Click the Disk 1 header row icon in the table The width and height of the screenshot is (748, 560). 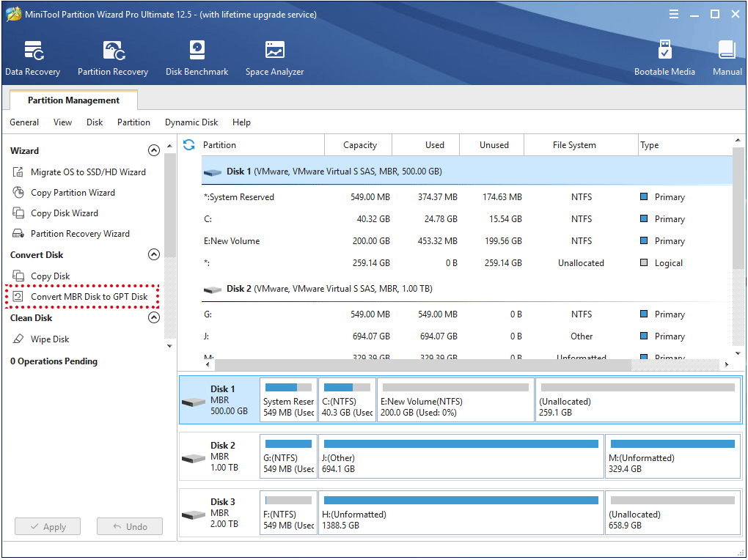[213, 172]
